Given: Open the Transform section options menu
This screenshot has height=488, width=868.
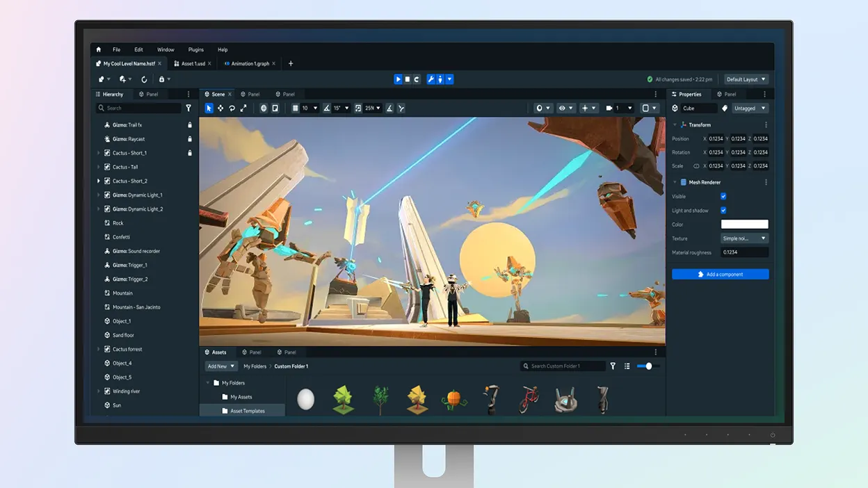Looking at the screenshot, I should coord(766,124).
